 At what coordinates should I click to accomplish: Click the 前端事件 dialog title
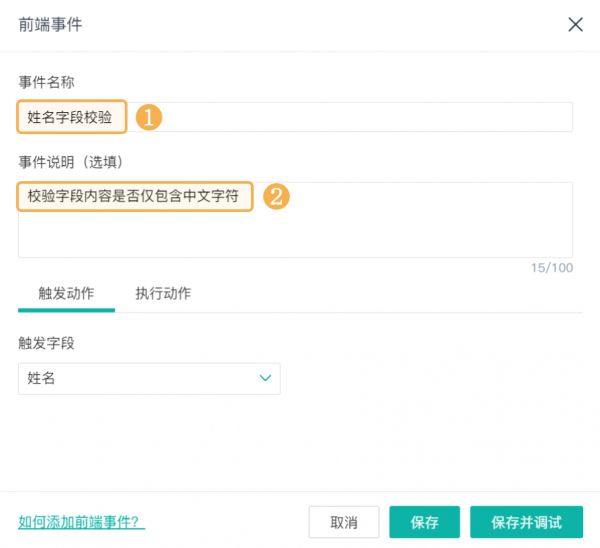click(x=50, y=24)
